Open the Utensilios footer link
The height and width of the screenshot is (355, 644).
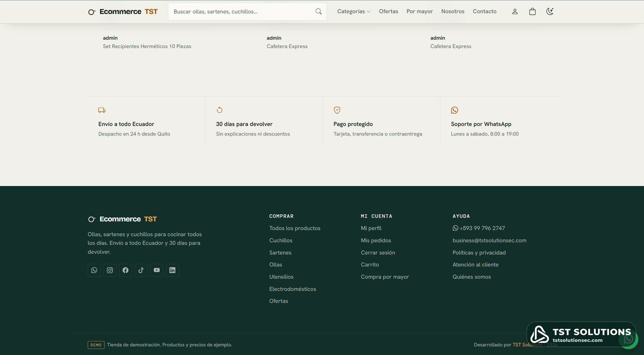coord(281,277)
